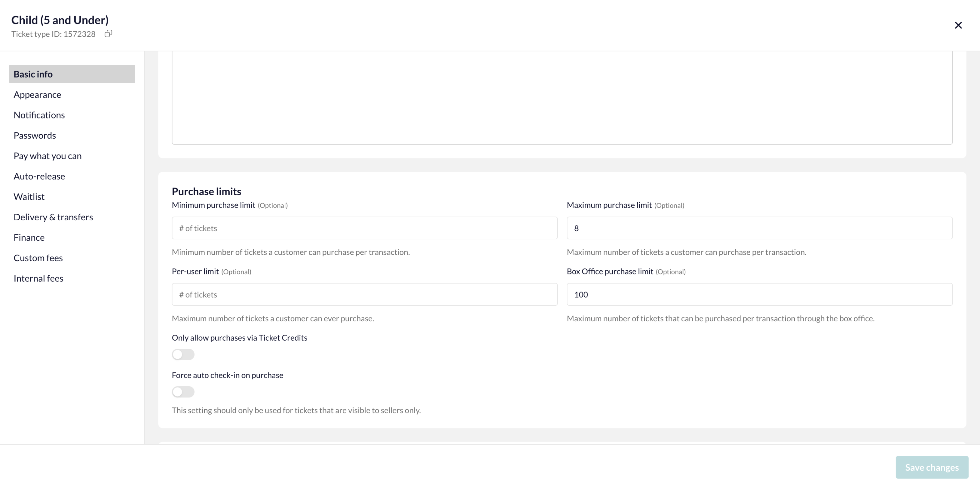
Task: Click the Child (5 and Under) title
Action: point(60,20)
